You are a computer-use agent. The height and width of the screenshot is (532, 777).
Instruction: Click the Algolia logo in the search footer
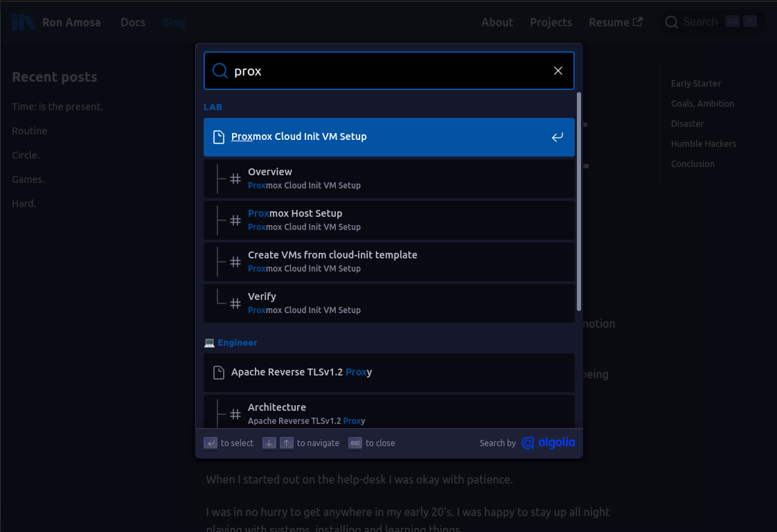coord(548,443)
